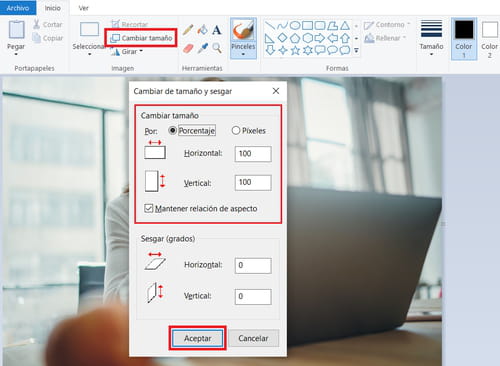Click the Pegar clipboard icon
This screenshot has width=500, height=366.
pyautogui.click(x=16, y=29)
